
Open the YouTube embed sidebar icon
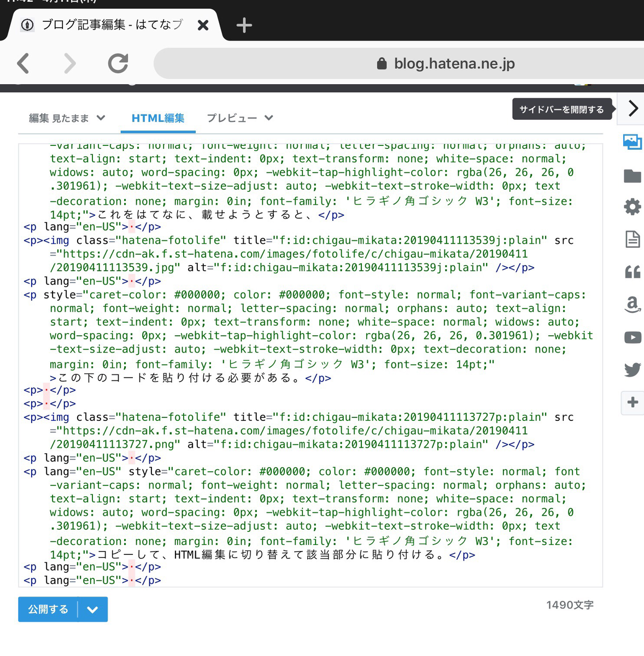tap(633, 337)
